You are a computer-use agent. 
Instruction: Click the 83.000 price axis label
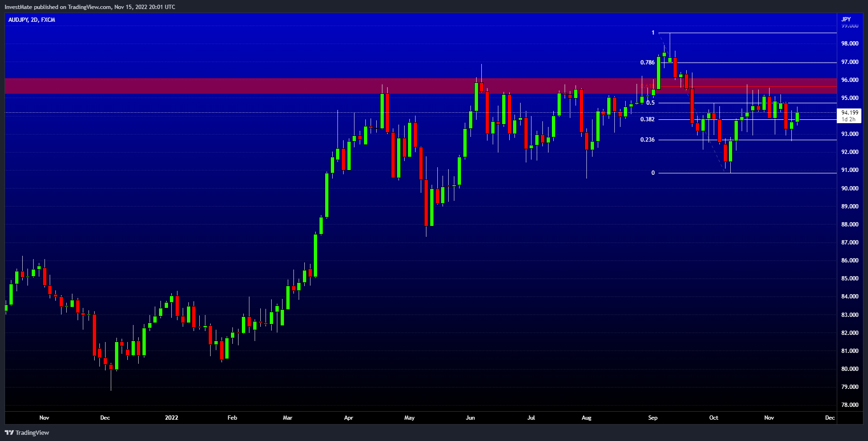pos(850,315)
